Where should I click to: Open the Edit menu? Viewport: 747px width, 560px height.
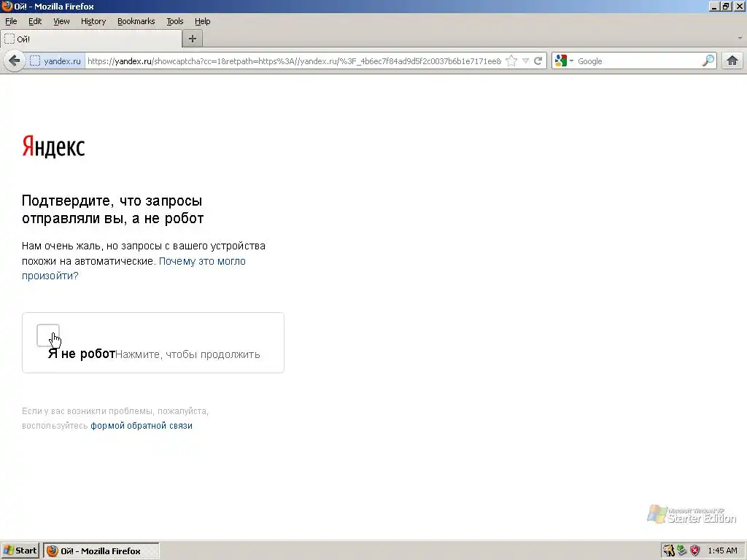(35, 21)
